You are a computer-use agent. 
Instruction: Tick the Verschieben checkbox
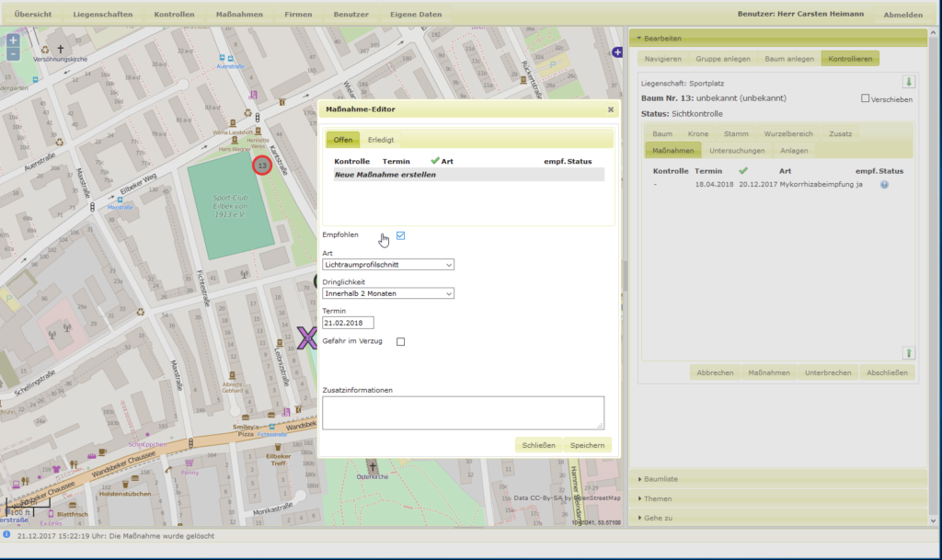tap(865, 98)
